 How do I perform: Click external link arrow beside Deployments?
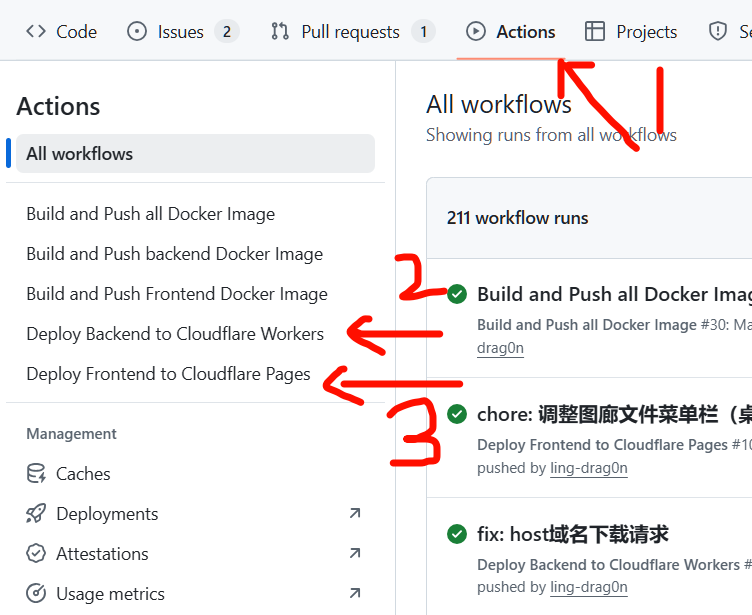[354, 514]
